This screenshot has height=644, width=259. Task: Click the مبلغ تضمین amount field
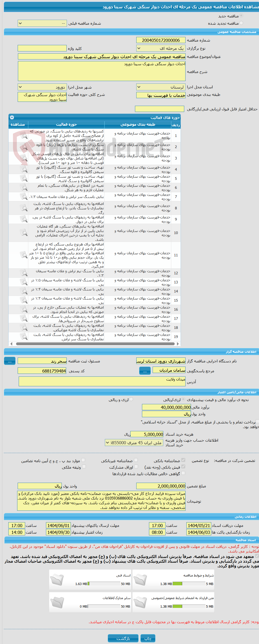click(161, 486)
